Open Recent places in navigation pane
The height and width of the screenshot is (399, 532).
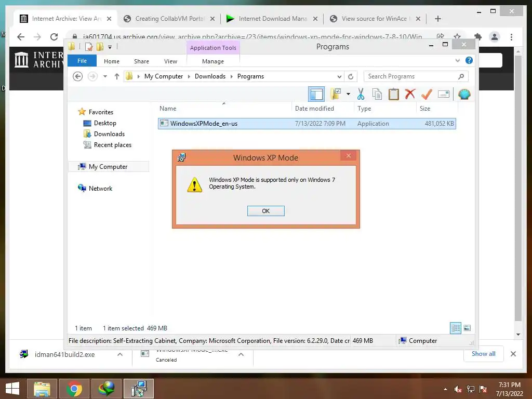pyautogui.click(x=112, y=145)
